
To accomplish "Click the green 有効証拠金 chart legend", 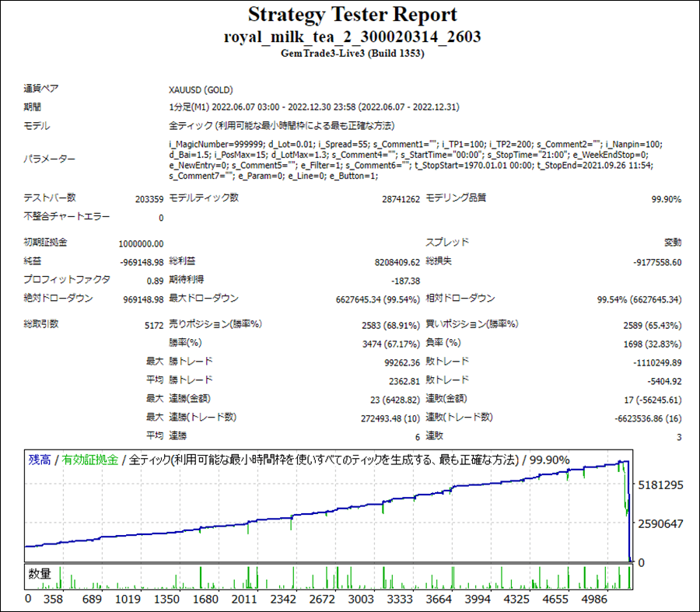I will tap(90, 460).
